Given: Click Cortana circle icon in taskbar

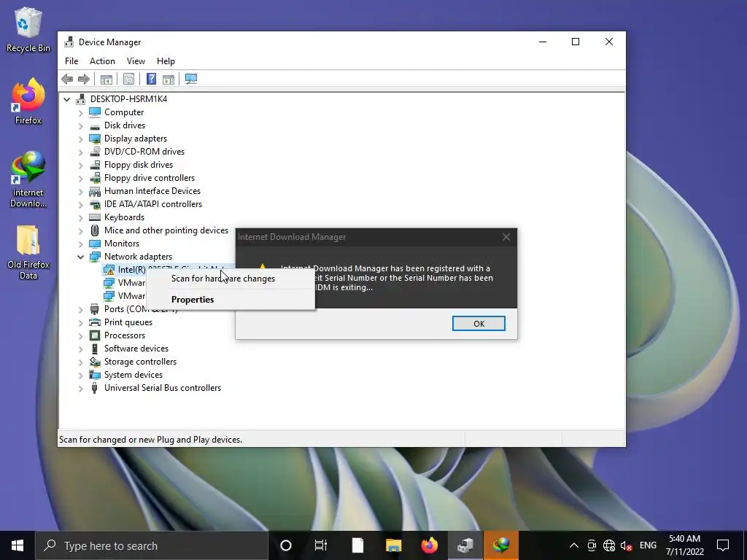Looking at the screenshot, I should click(x=286, y=545).
